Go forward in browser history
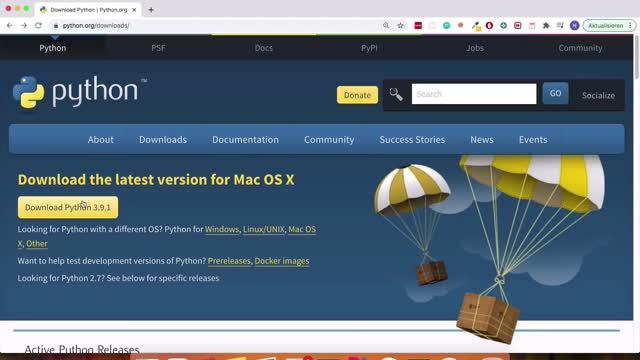 (x=24, y=25)
